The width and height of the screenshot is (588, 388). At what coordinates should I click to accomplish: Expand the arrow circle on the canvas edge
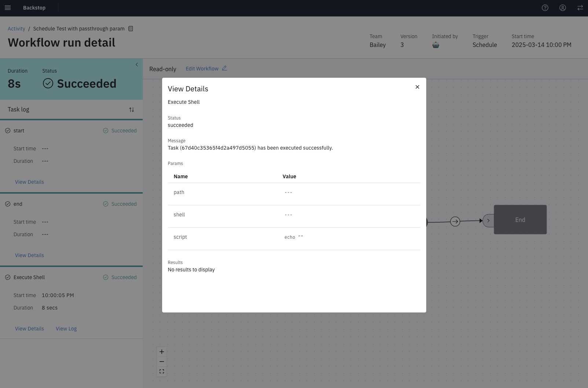[x=455, y=222]
